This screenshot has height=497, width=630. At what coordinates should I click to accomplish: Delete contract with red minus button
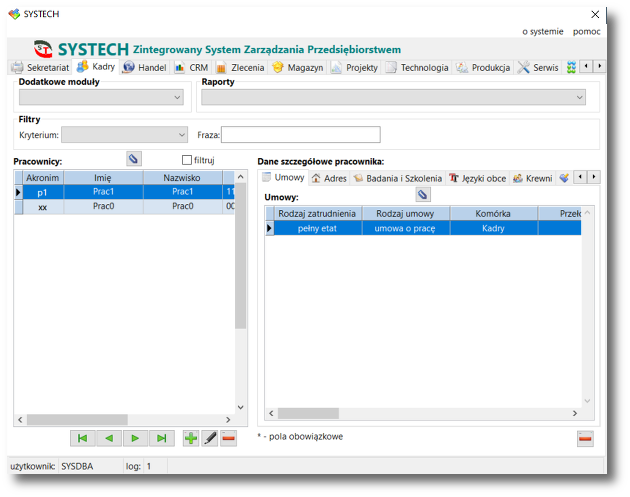[x=585, y=439]
